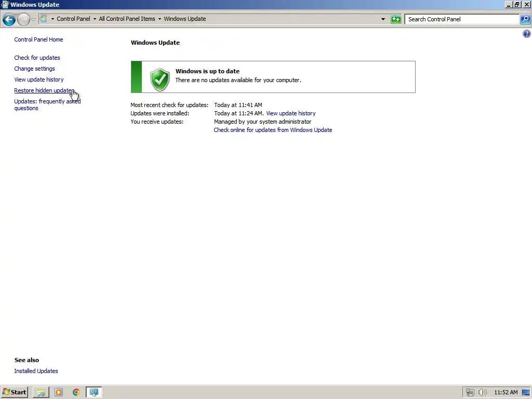Open help via blue question mark icon

click(527, 34)
